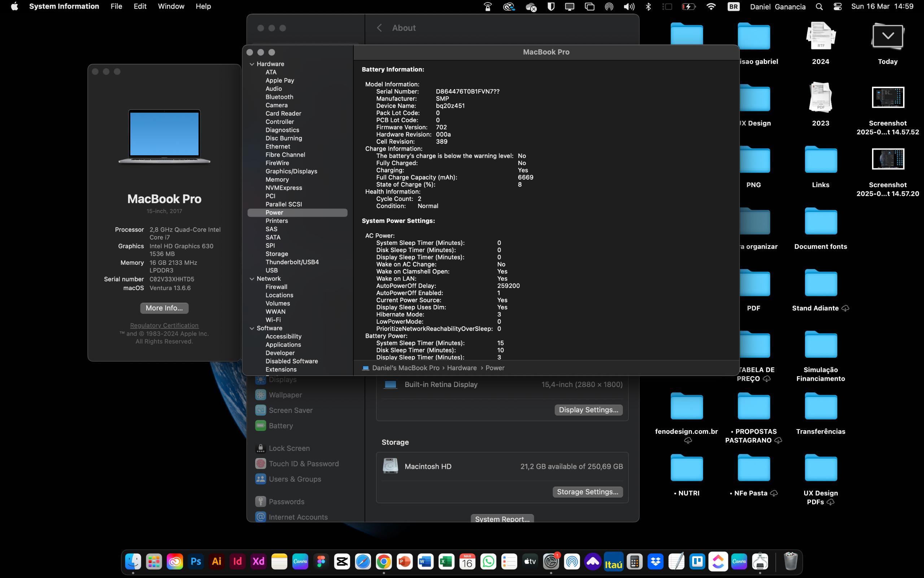Open Finder from the Dock
This screenshot has height=578, width=924.
(x=133, y=561)
